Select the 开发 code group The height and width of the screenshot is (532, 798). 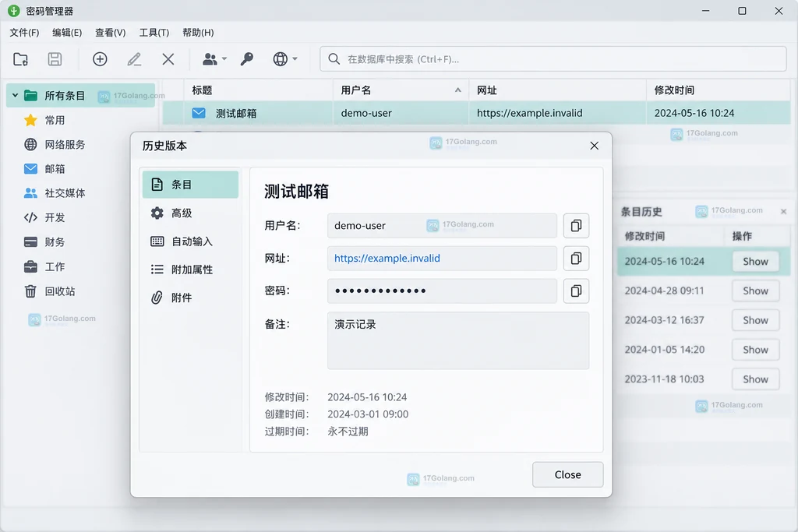coord(44,217)
